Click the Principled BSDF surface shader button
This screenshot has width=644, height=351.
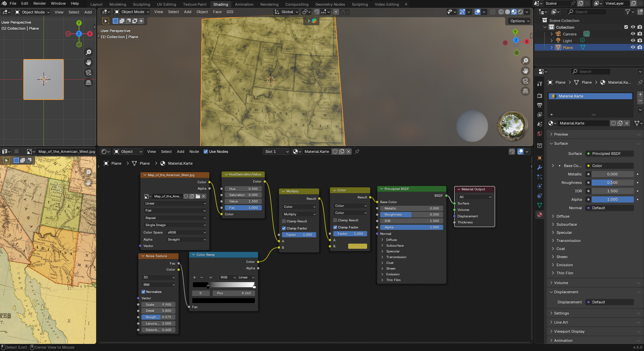click(610, 154)
